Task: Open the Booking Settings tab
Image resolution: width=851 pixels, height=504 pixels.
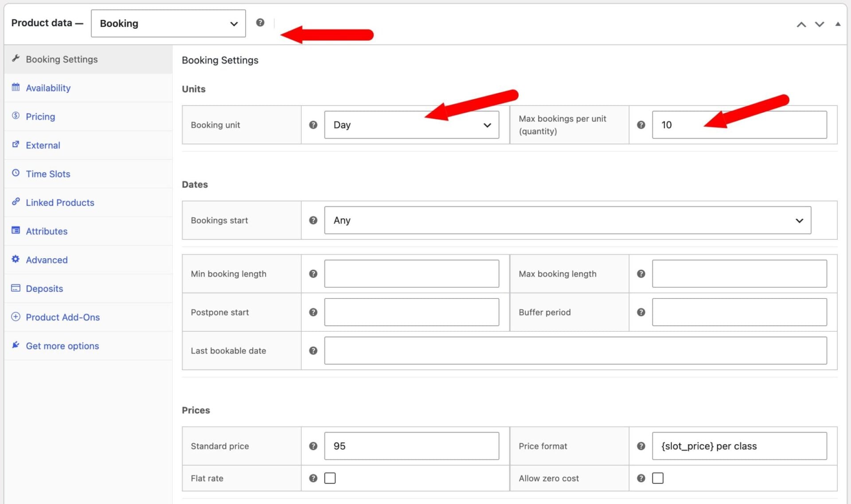Action: [x=88, y=59]
